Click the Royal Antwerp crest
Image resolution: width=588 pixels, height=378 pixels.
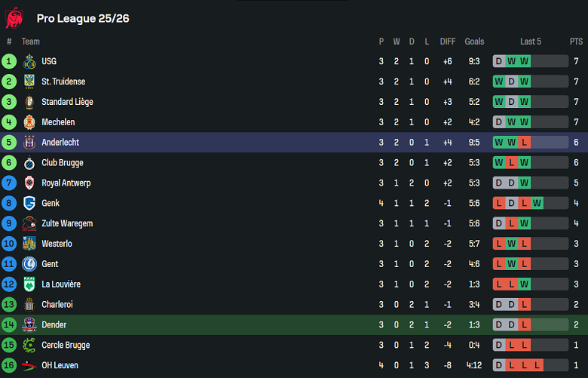(x=29, y=183)
